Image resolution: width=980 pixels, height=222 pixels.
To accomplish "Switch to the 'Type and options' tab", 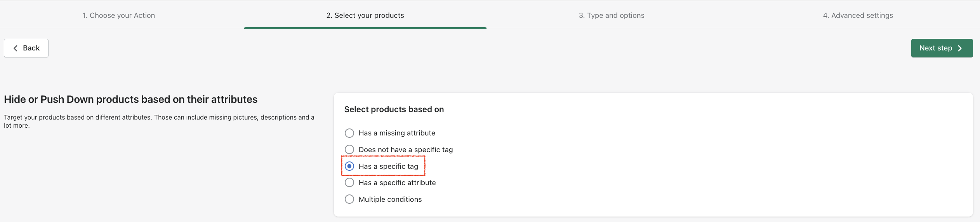I will coord(612,16).
